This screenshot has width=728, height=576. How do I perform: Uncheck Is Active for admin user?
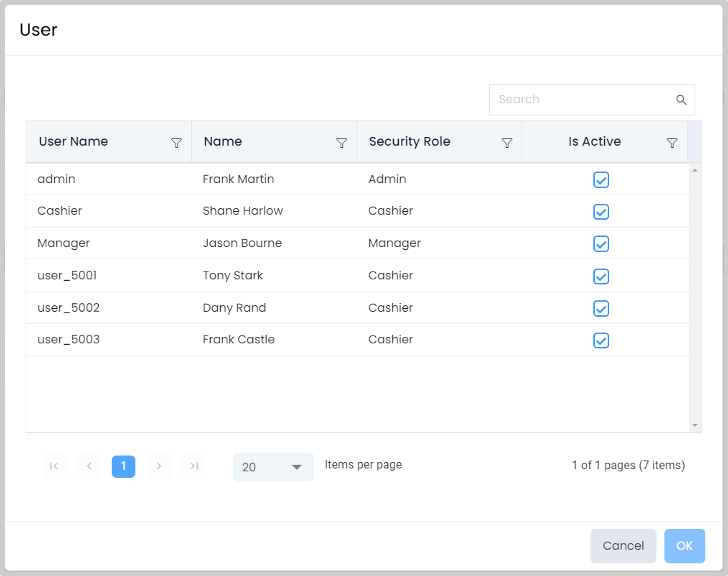tap(601, 180)
